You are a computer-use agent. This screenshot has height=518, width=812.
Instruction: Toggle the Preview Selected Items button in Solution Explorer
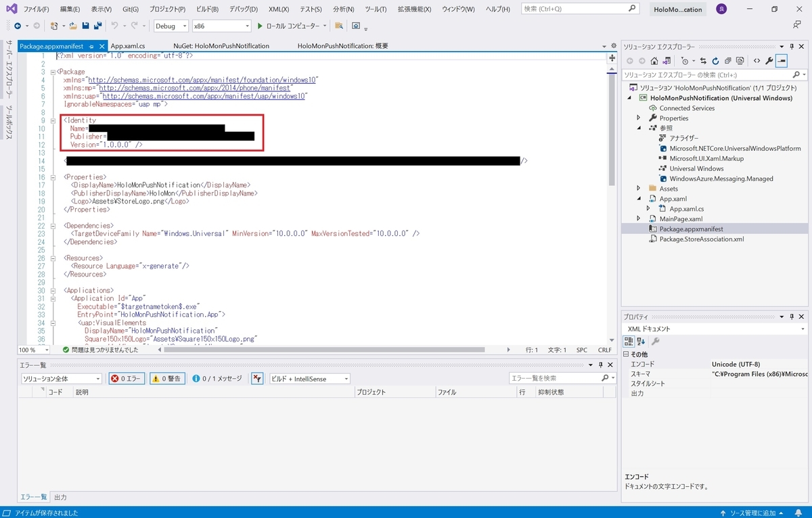782,61
